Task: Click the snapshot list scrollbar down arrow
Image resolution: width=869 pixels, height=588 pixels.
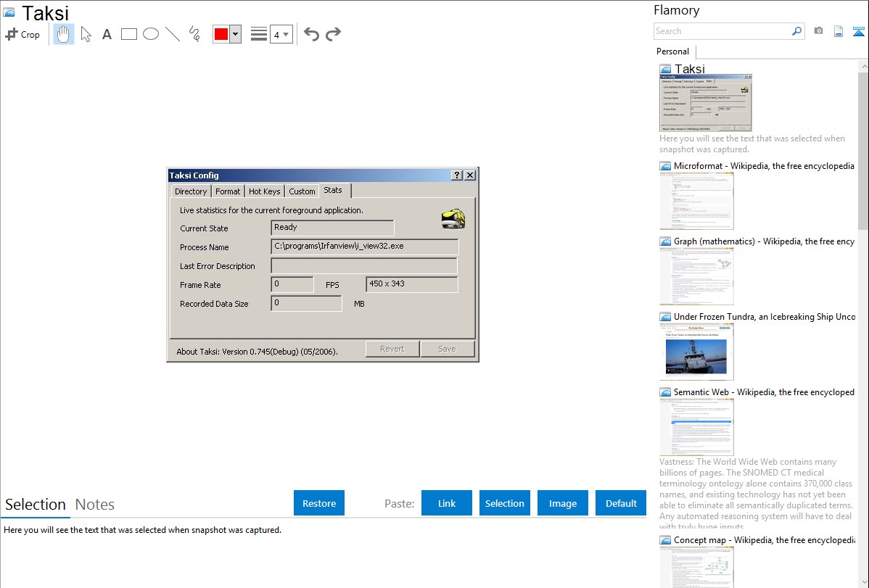Action: (x=864, y=582)
